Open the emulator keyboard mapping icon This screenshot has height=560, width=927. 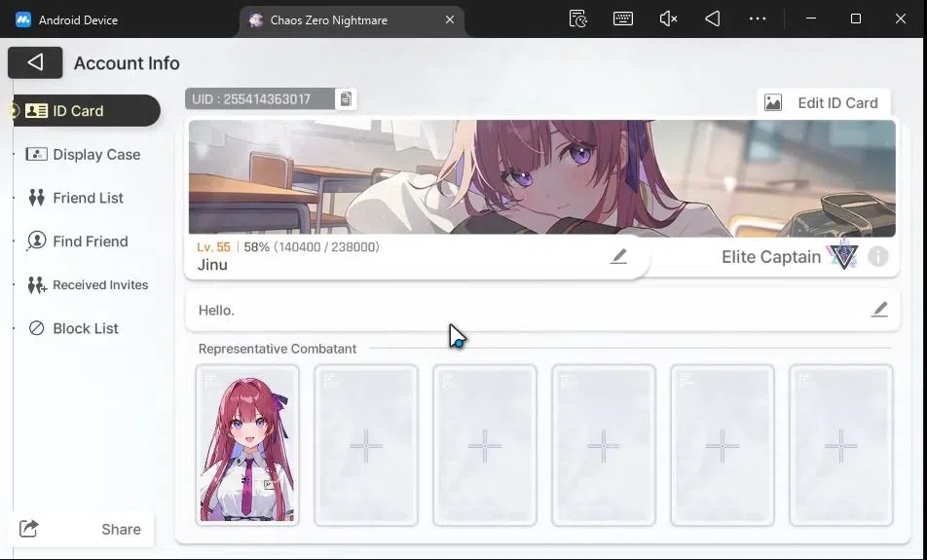pyautogui.click(x=623, y=19)
